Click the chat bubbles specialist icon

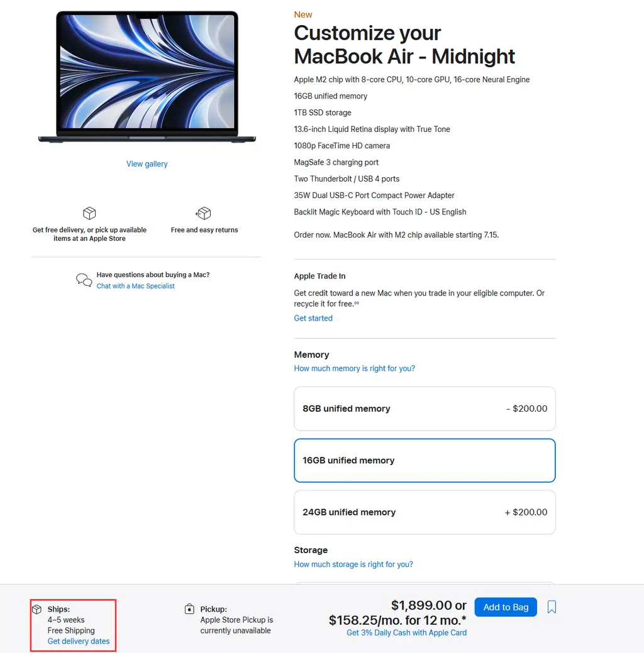tap(84, 280)
